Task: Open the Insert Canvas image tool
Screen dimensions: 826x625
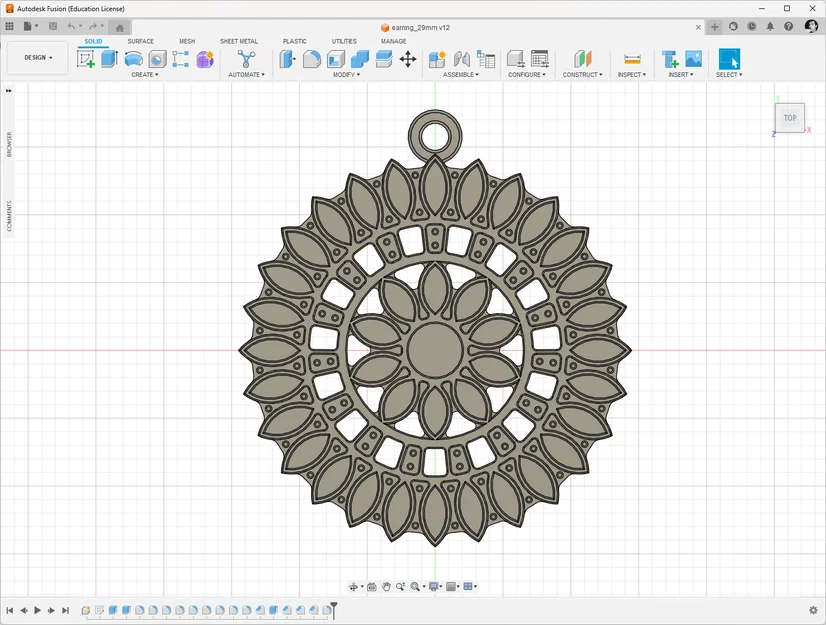Action: (693, 59)
